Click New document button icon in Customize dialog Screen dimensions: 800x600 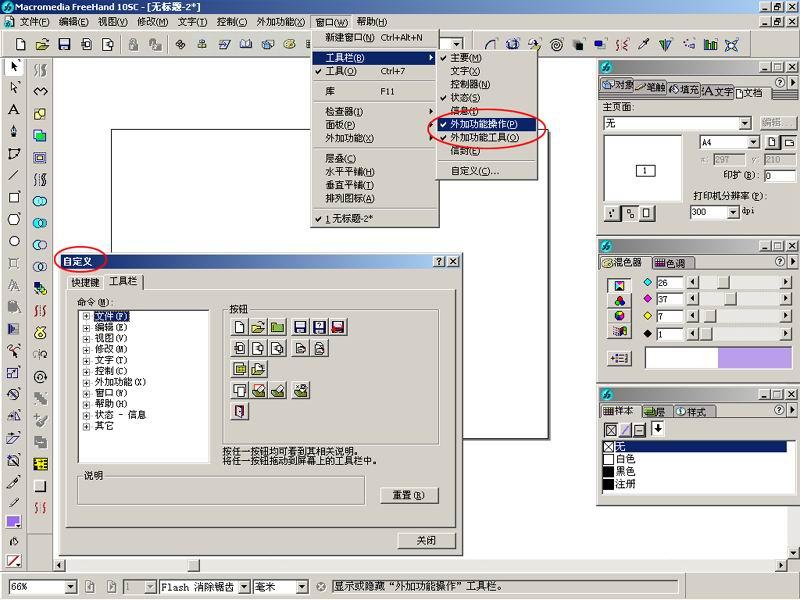(x=239, y=327)
